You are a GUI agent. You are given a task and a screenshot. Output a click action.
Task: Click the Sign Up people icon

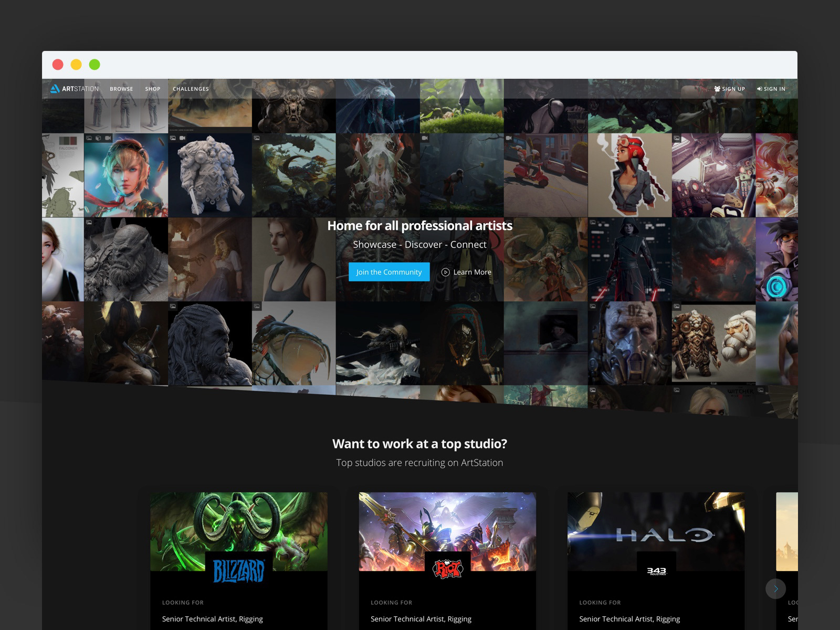coord(717,89)
